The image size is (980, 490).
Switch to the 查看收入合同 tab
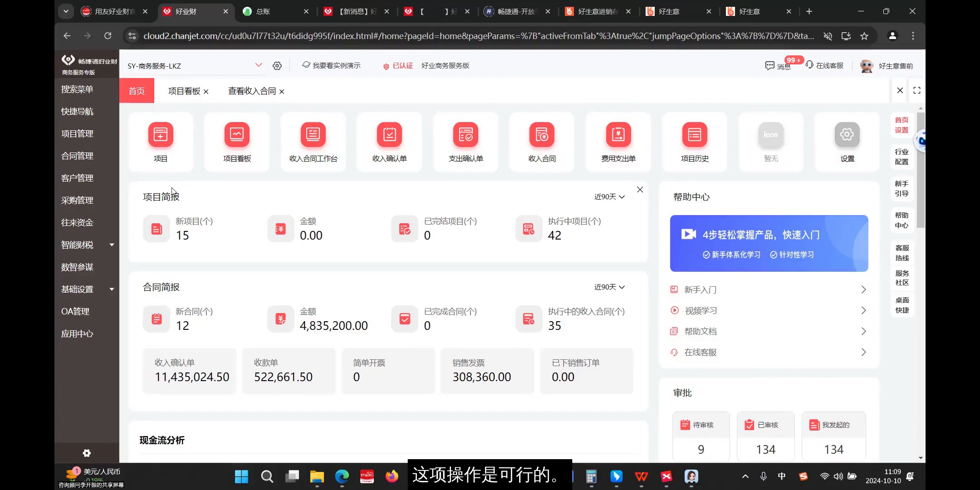(252, 91)
